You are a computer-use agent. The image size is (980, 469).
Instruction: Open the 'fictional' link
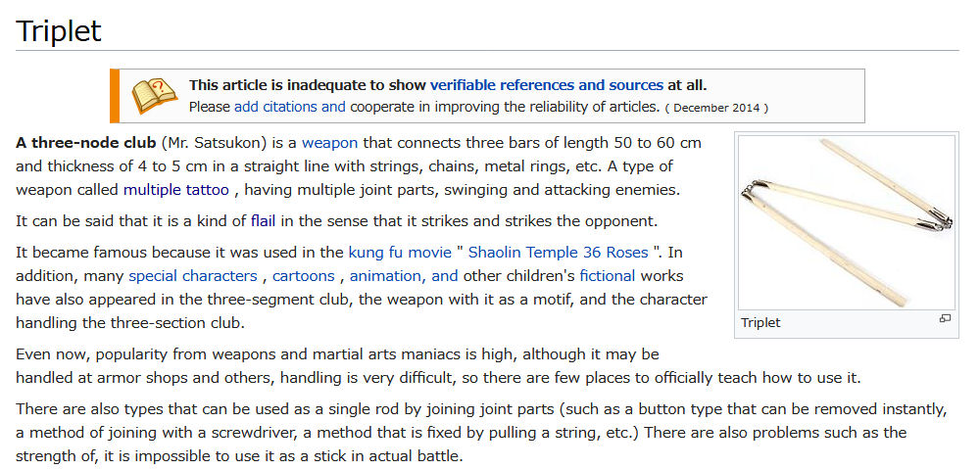coord(608,276)
